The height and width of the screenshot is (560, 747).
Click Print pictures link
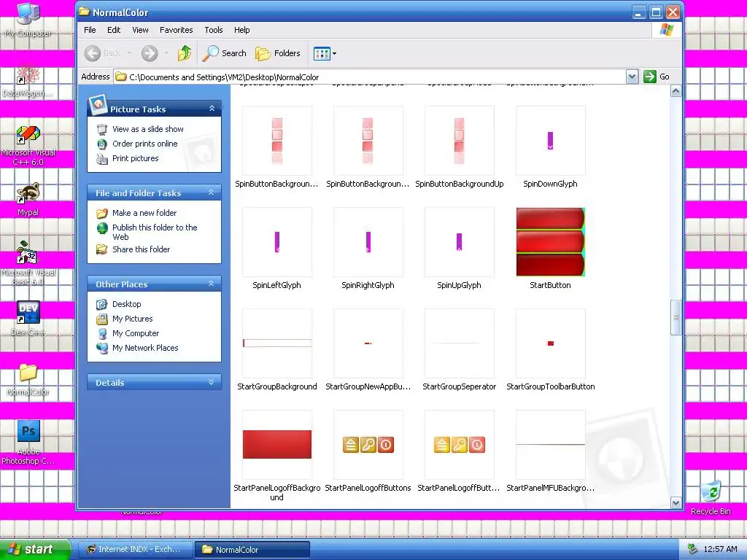(x=135, y=158)
